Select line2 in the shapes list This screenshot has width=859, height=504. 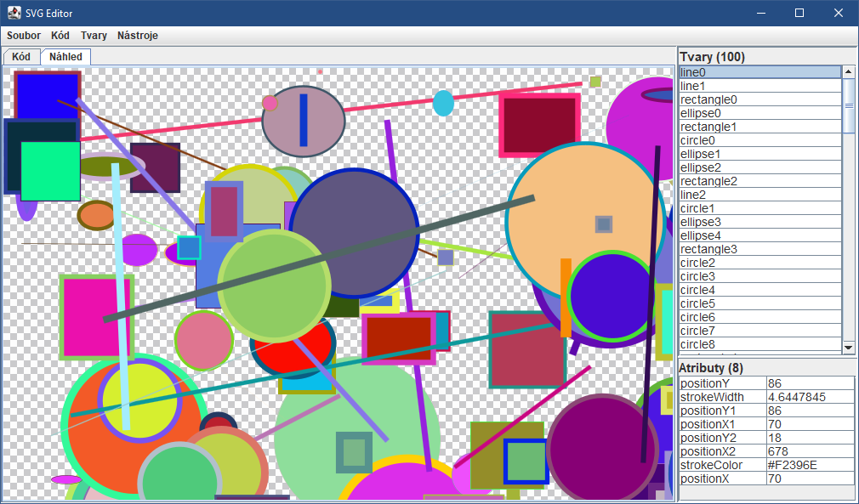click(x=759, y=195)
